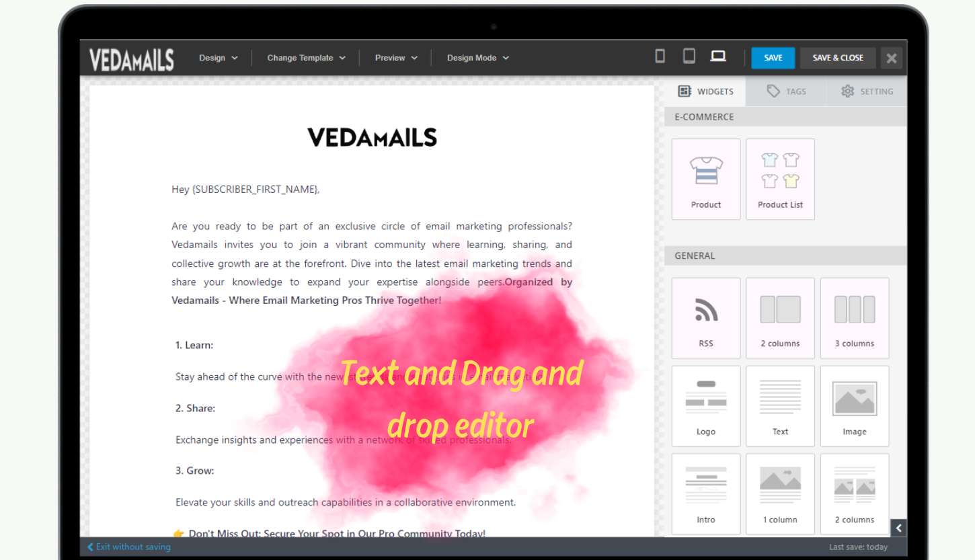
Task: Click the 'Last save: today' status text
Action: (858, 547)
